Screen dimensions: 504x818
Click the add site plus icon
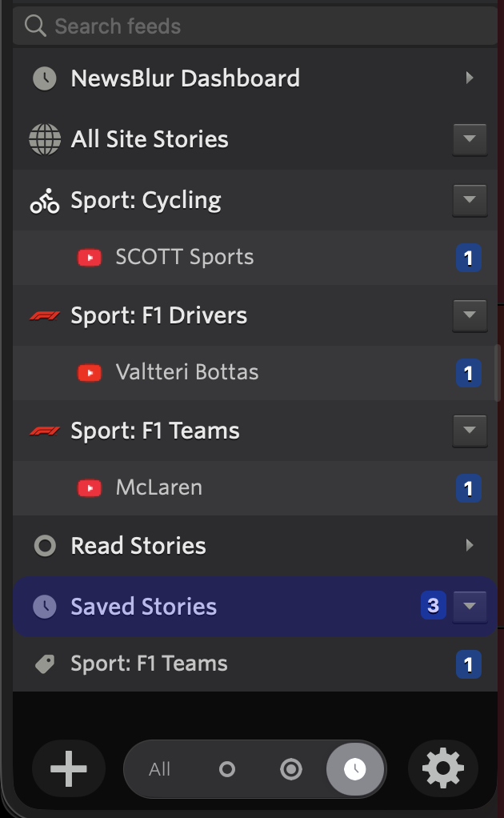(68, 769)
